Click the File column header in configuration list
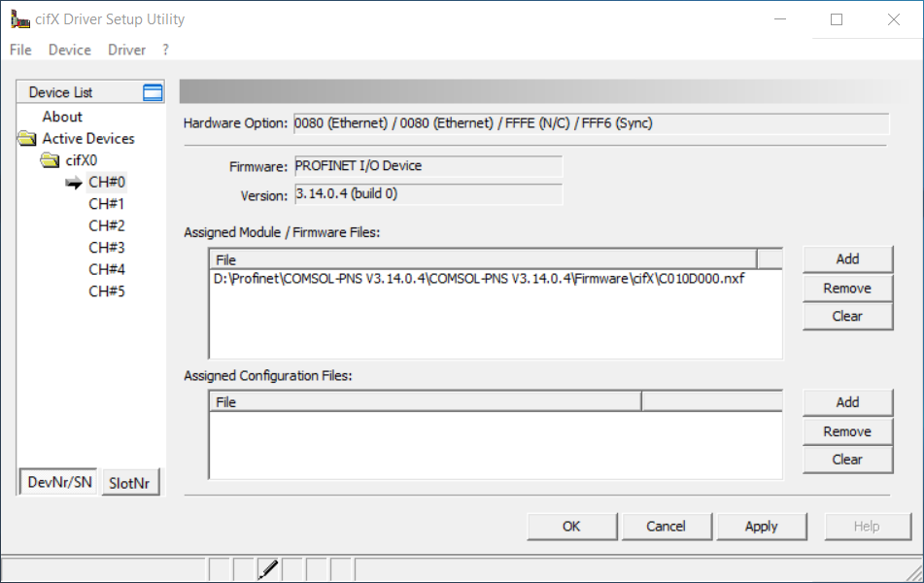Viewport: 924px width, 583px height. (x=424, y=401)
